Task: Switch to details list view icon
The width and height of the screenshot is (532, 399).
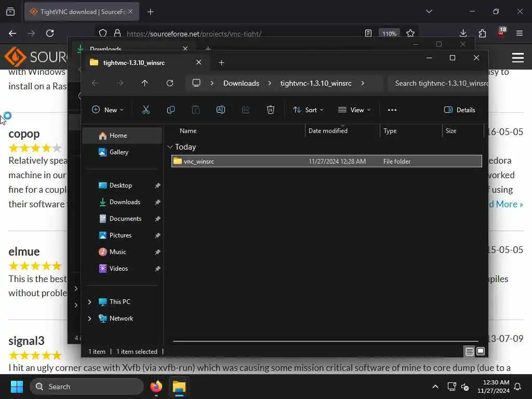Action: pos(469,352)
